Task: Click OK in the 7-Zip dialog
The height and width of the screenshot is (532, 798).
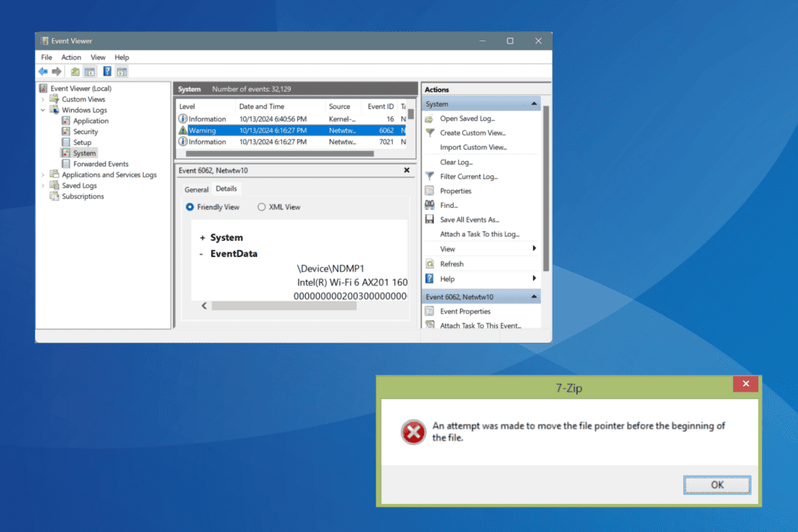Action: 717,484
